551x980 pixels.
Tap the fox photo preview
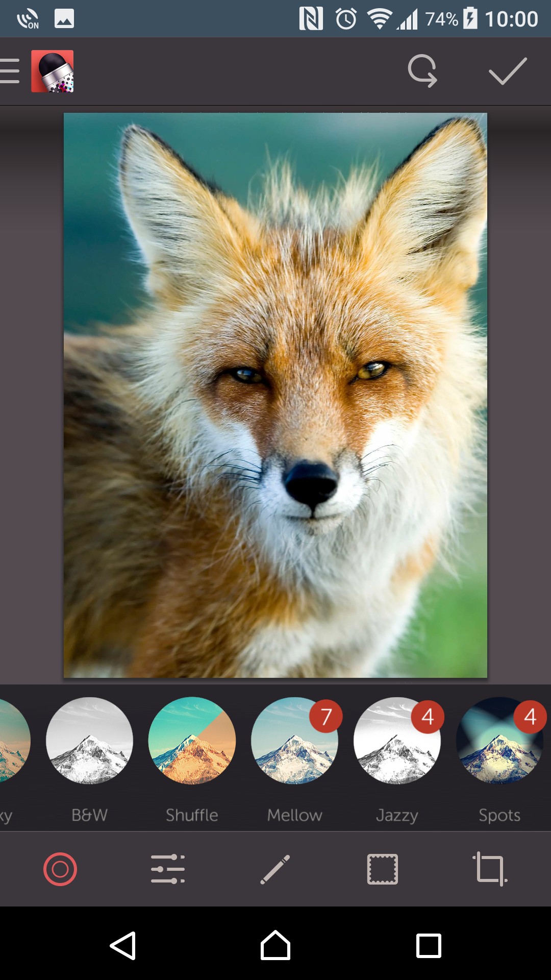(x=275, y=396)
